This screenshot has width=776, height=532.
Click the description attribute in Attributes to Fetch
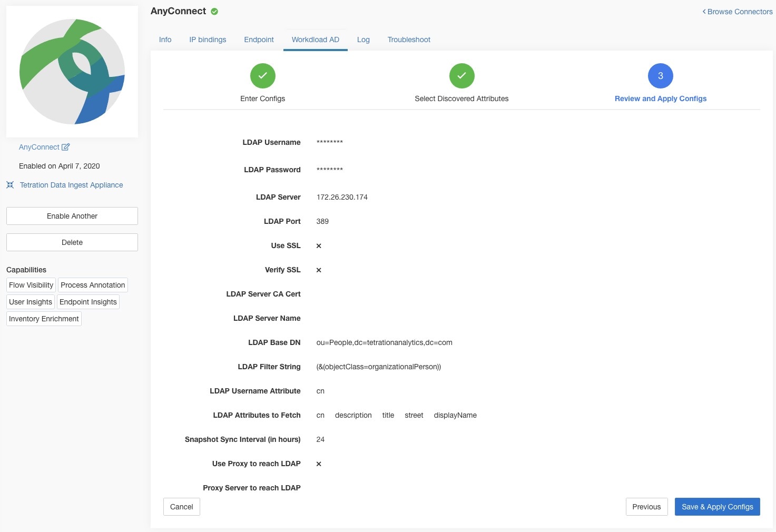point(353,415)
